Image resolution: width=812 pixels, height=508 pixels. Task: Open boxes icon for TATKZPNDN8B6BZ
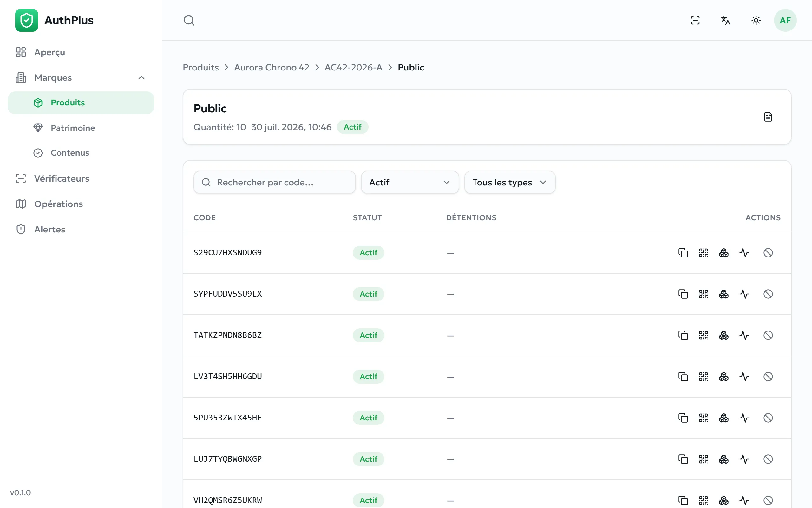click(724, 335)
